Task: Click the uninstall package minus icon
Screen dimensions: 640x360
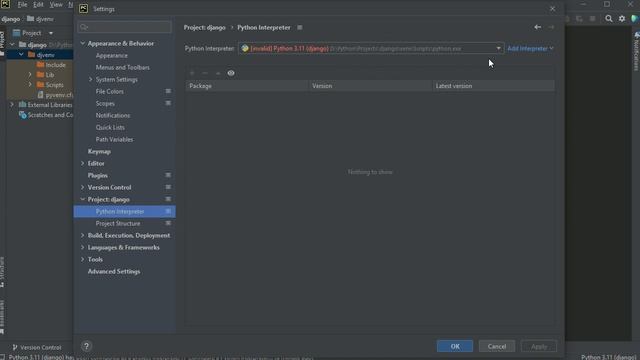Action: point(205,73)
